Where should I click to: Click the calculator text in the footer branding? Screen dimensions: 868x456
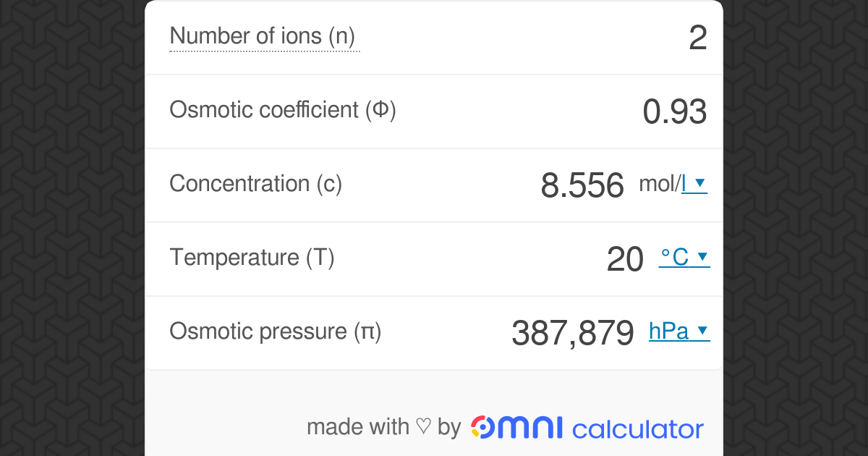coord(637,427)
